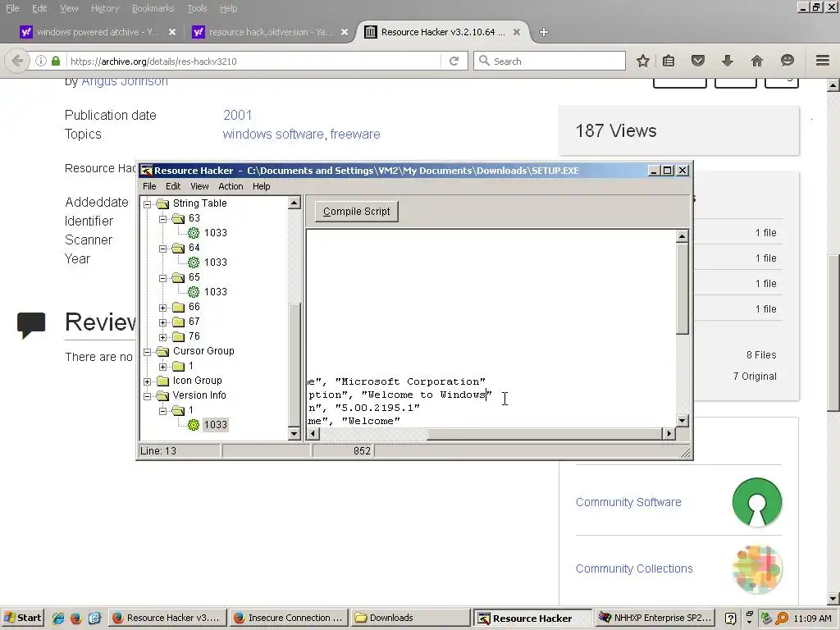
Task: Collapse folder 63 in resource tree
Action: pyautogui.click(x=163, y=218)
